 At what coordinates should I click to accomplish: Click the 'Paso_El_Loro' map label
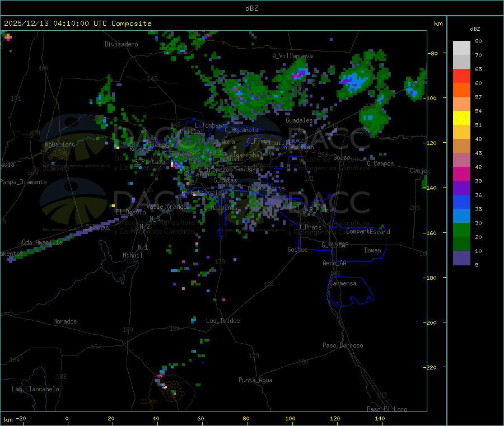[x=387, y=409]
